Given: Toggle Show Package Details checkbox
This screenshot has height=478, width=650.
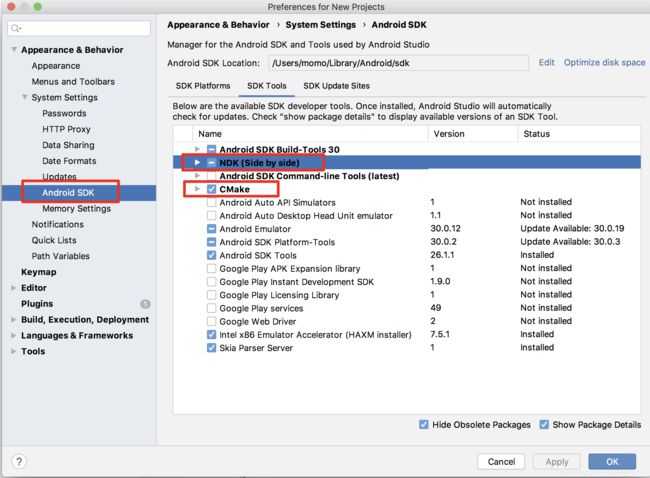Looking at the screenshot, I should tap(544, 425).
